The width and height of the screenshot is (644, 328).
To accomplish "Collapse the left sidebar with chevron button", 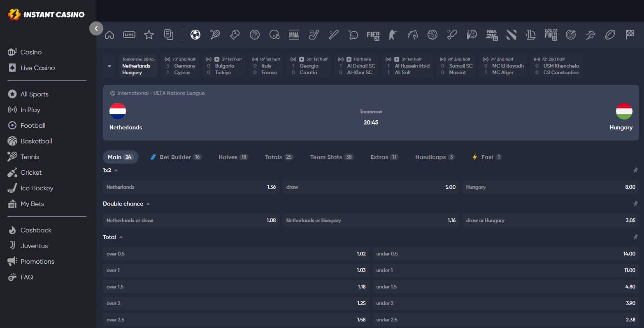I will [96, 28].
